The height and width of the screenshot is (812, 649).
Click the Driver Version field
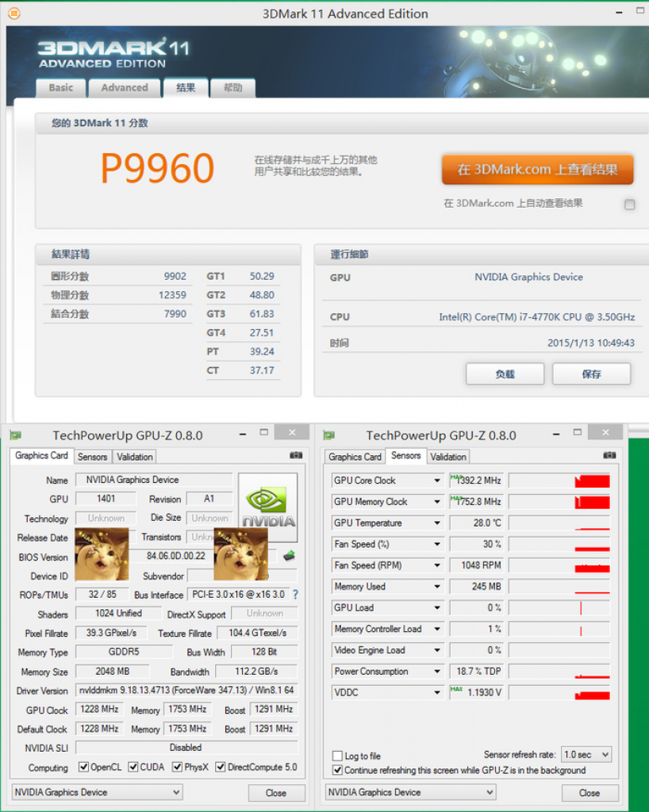pyautogui.click(x=186, y=690)
